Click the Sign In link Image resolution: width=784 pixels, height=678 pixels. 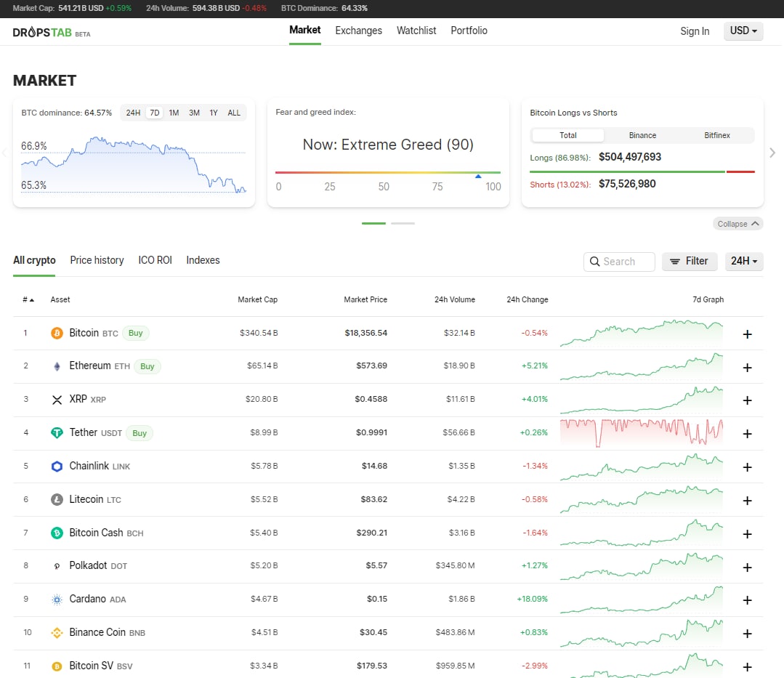tap(695, 31)
